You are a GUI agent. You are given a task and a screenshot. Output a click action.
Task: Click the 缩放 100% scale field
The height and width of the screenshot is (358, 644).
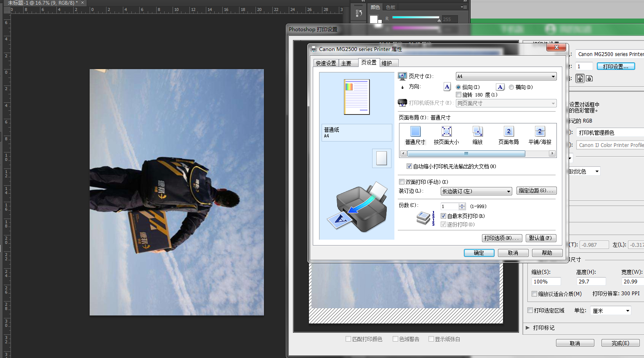(x=546, y=281)
